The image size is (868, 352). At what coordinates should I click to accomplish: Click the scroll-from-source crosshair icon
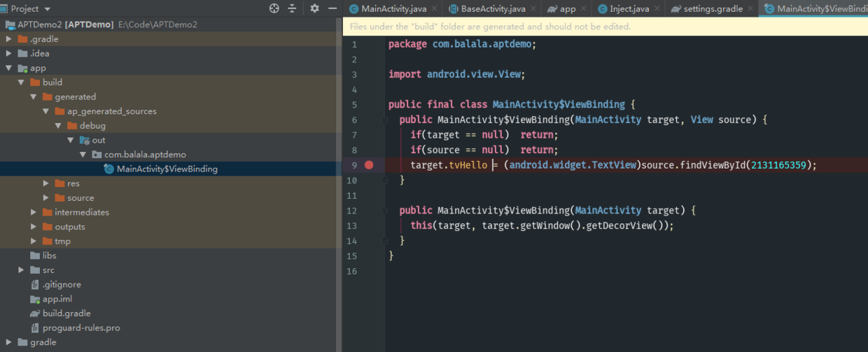pos(274,8)
